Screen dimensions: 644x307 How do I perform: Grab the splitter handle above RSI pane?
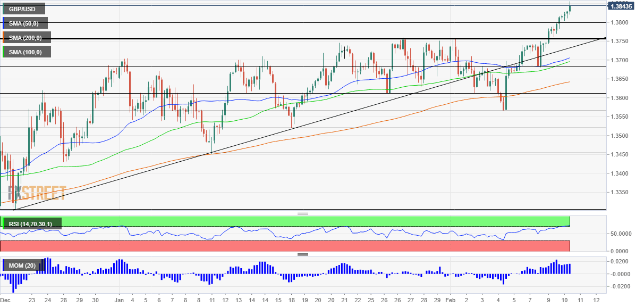(x=303, y=213)
